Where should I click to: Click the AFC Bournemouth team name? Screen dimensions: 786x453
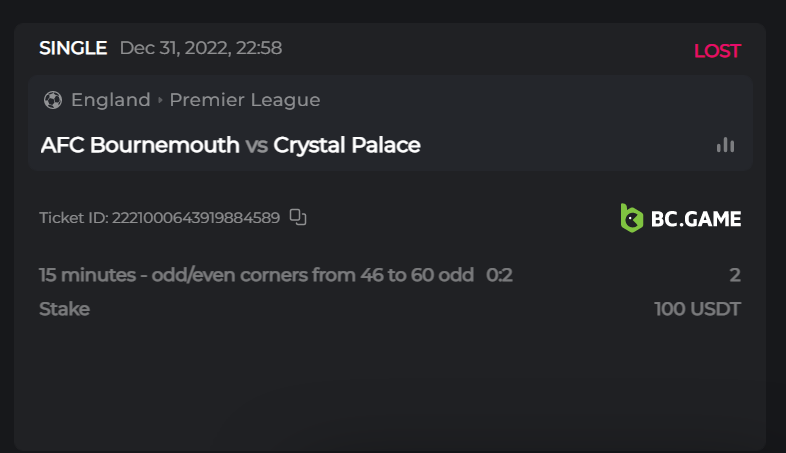(x=140, y=145)
